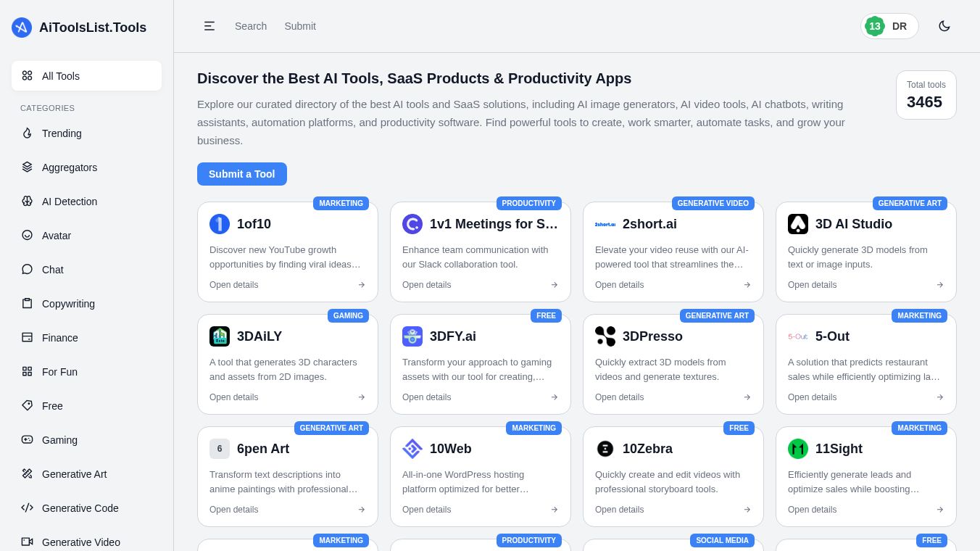The height and width of the screenshot is (551, 980).
Task: Click the 3DPresso card title
Action: (x=652, y=336)
